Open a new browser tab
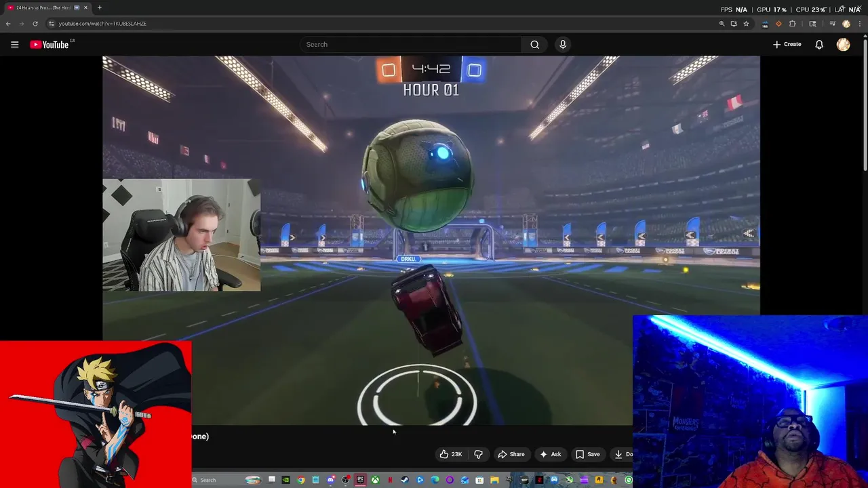868x488 pixels. click(99, 7)
